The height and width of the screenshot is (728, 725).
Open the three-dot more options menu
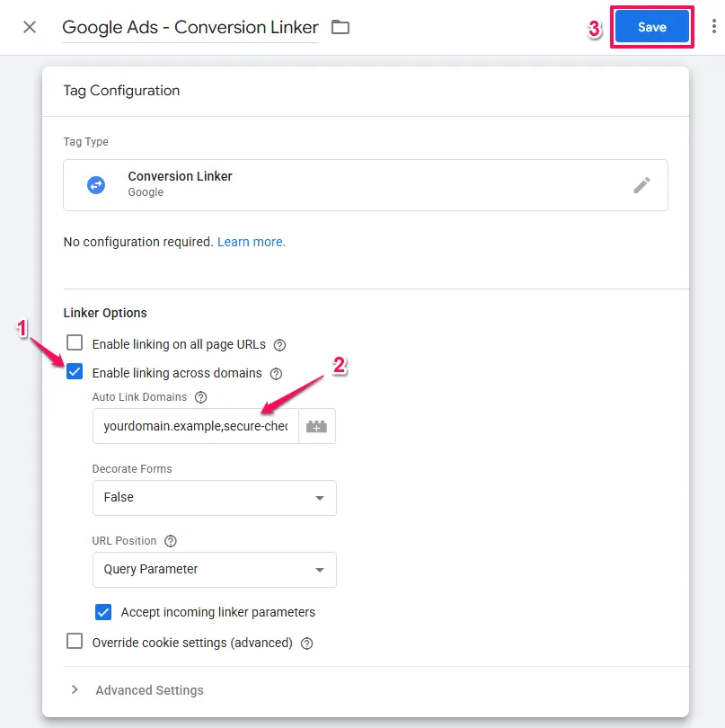point(714,27)
